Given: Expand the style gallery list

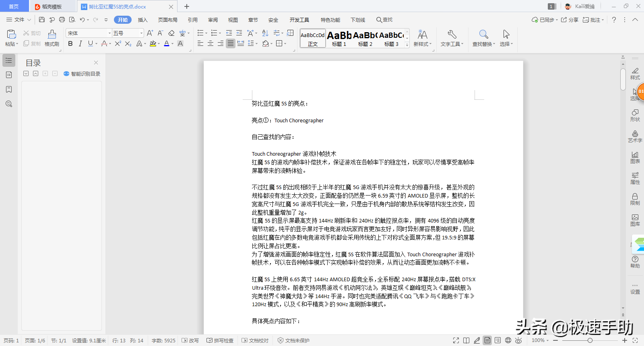Looking at the screenshot, I should 407,45.
